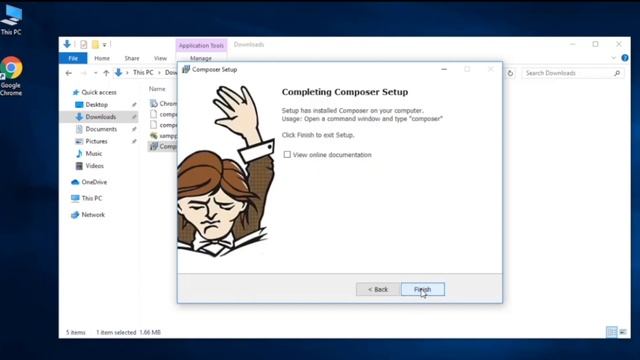
Task: Switch to the Home ribbon tab
Action: tap(102, 58)
